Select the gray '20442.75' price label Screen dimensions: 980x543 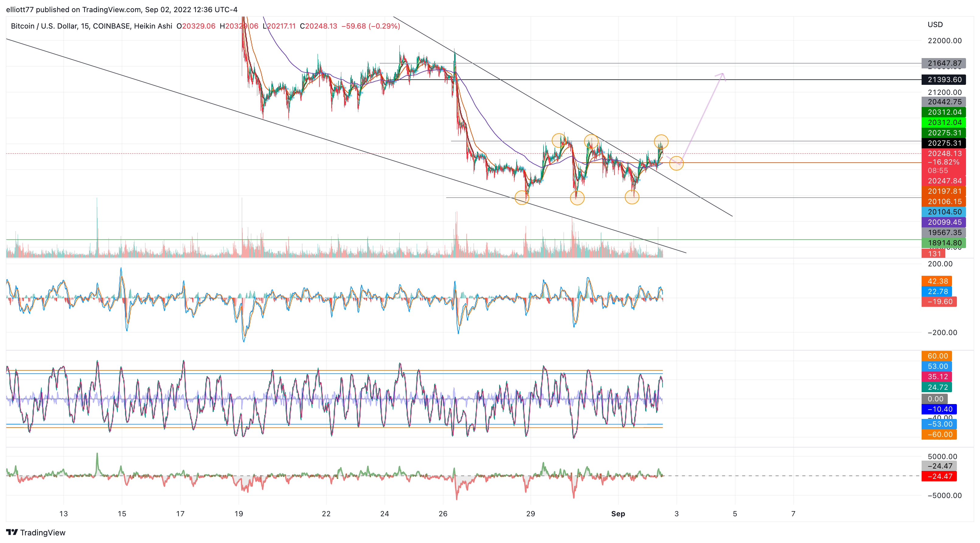click(944, 102)
